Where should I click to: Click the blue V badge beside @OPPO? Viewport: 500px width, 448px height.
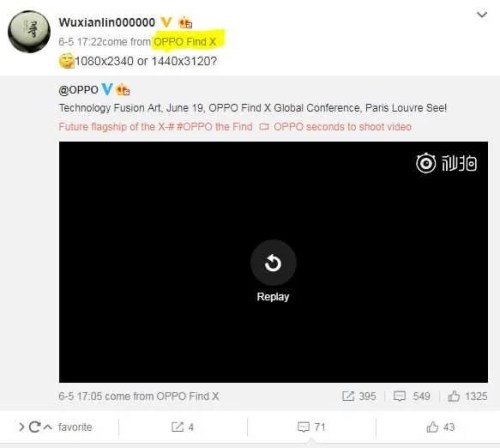pos(107,89)
